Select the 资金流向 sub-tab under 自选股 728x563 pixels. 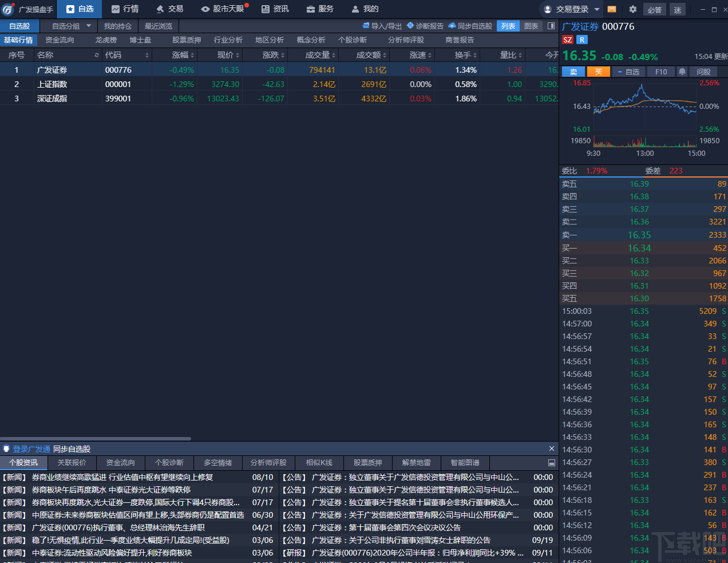[60, 40]
